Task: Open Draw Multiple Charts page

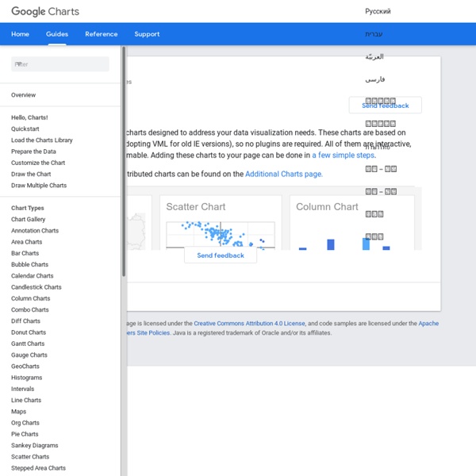Action: [39, 185]
